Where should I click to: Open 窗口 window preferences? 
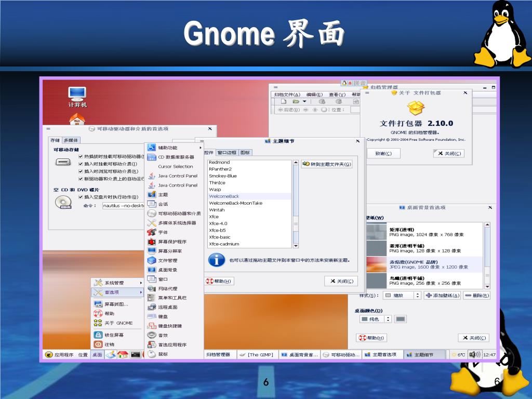[174, 279]
